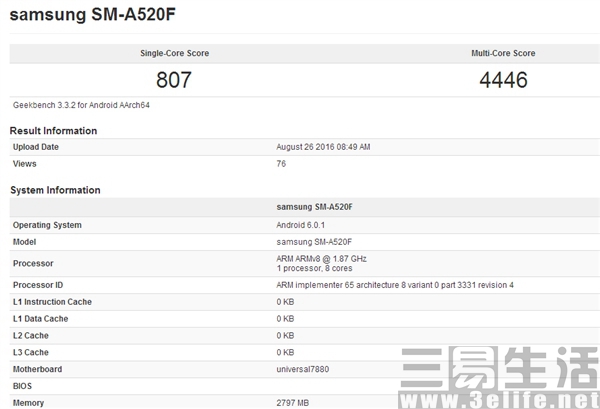Select the date August 26 2016 08:49 AM
The image size is (600, 409).
(x=323, y=147)
